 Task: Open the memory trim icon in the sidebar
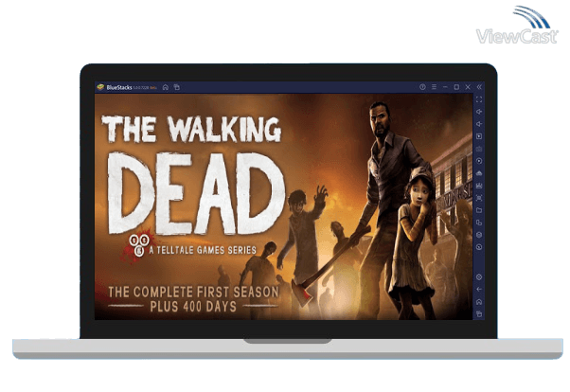[479, 186]
